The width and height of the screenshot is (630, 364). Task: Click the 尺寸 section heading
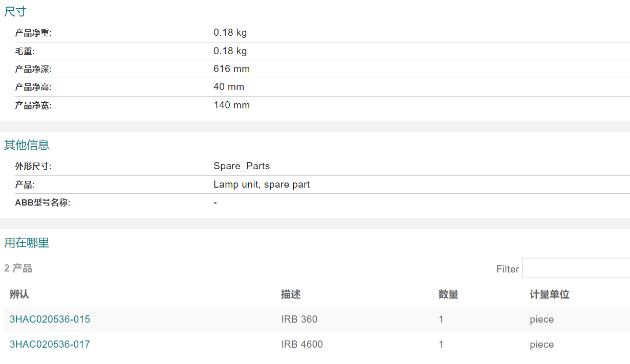pyautogui.click(x=15, y=12)
